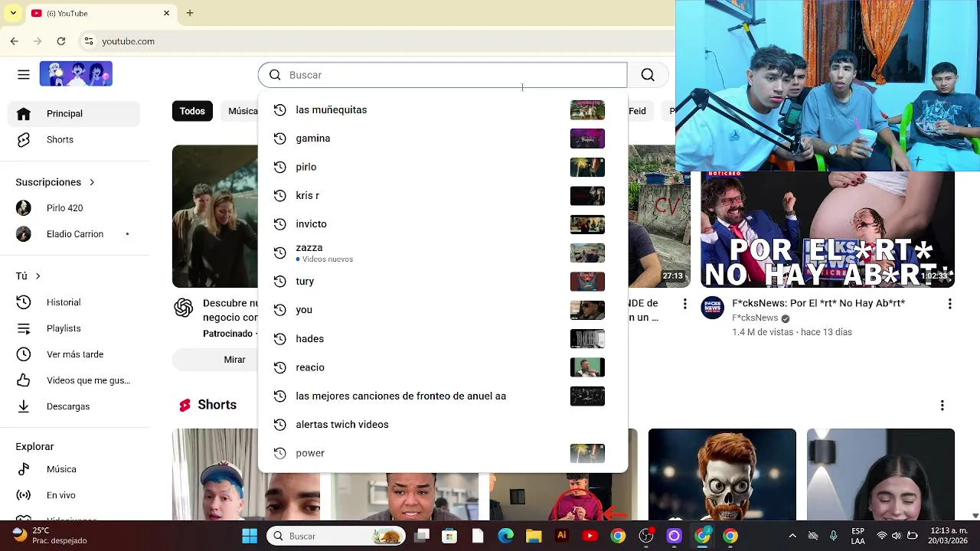Screen dimensions: 980x551
Task: Click the Buscar search input field
Action: click(x=443, y=75)
